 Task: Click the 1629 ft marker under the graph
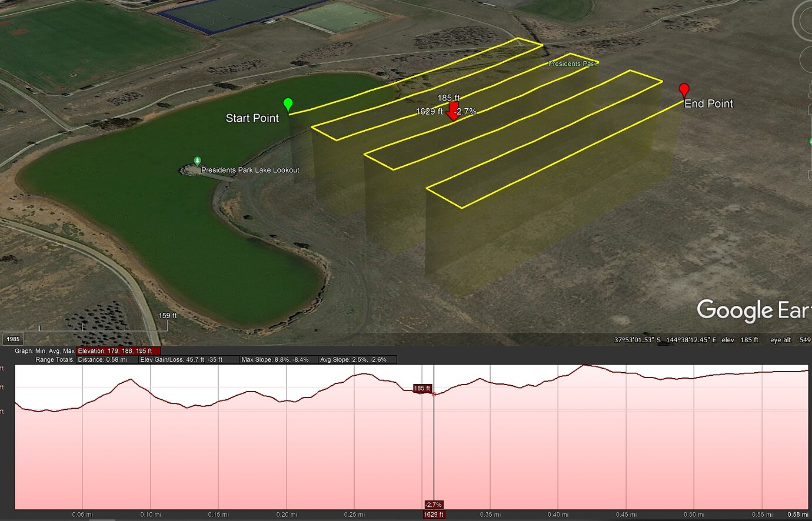coord(434,514)
